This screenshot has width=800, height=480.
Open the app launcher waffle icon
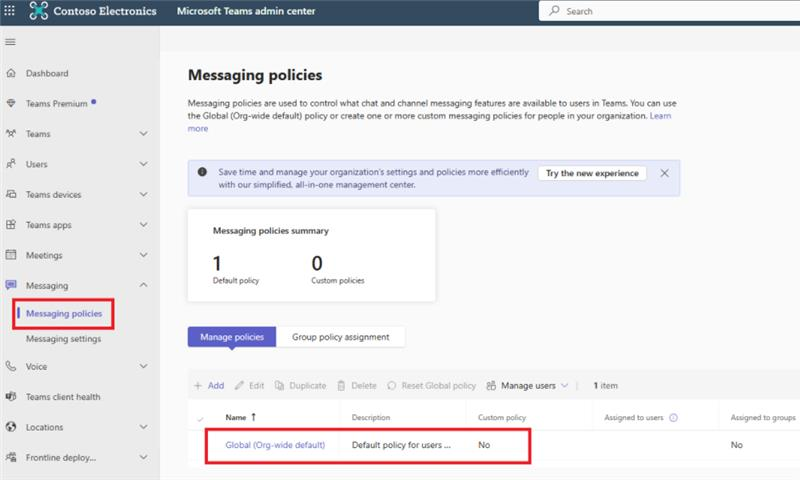tap(9, 10)
